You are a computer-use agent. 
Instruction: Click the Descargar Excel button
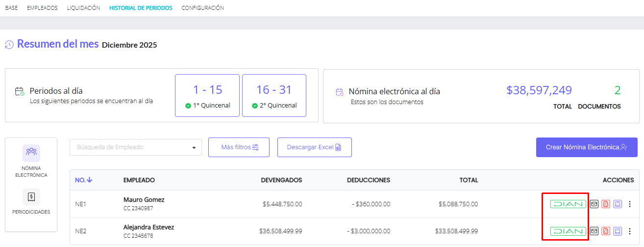click(314, 147)
